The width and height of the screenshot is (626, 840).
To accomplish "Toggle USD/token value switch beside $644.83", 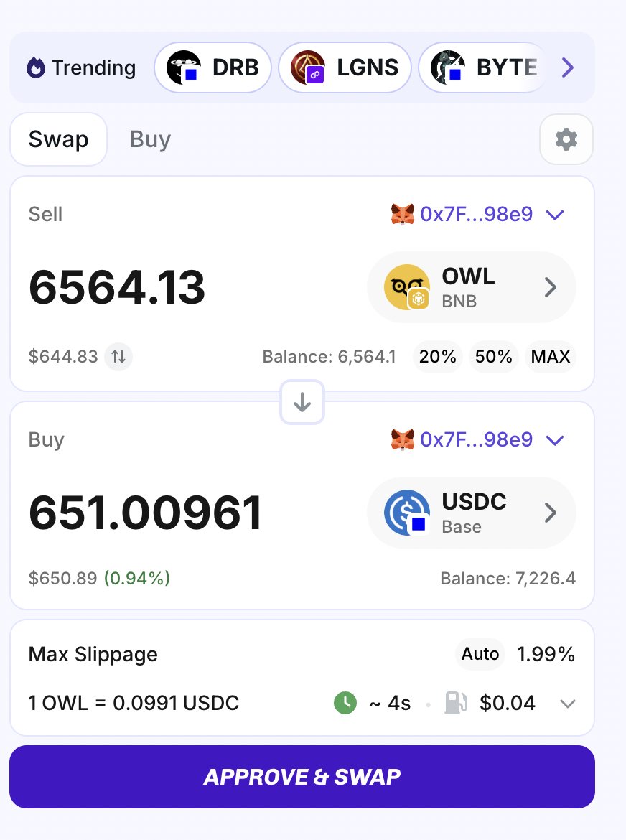I will (x=118, y=356).
